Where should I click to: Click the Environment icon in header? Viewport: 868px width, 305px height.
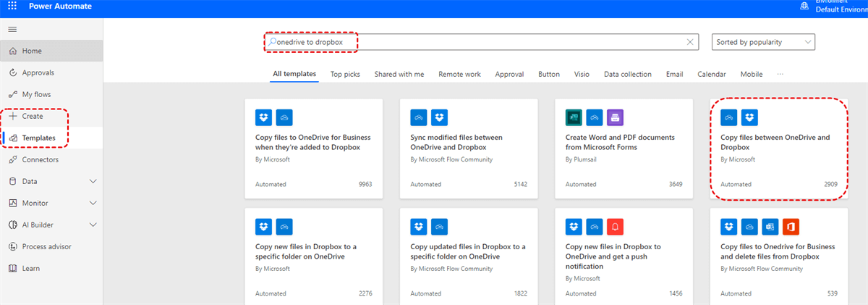[x=804, y=7]
